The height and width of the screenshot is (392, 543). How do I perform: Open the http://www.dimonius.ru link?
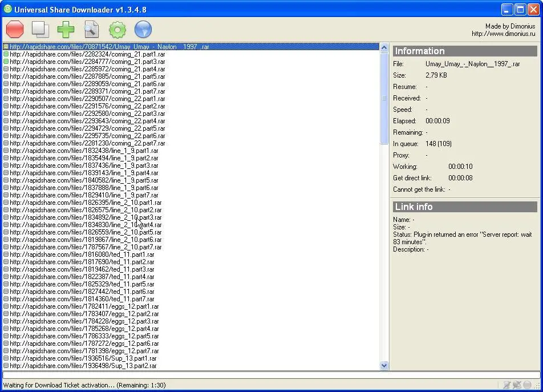pos(503,34)
